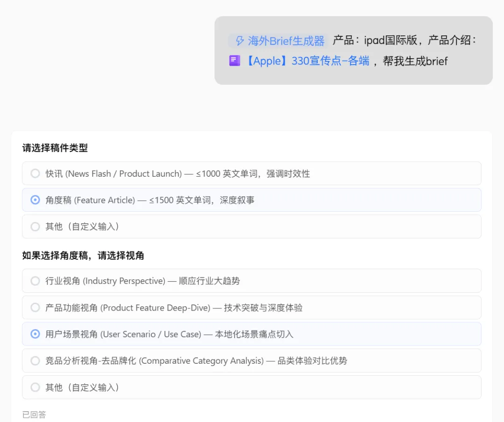Click the lightning icon before 海外Brief生成器
Screen dimensions: 504x422
tap(239, 41)
